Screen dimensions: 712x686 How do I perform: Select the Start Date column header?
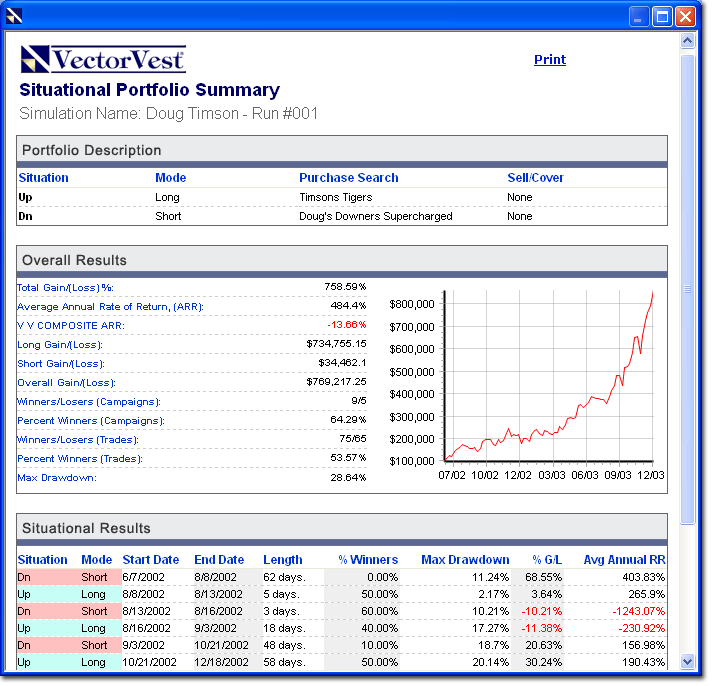151,560
